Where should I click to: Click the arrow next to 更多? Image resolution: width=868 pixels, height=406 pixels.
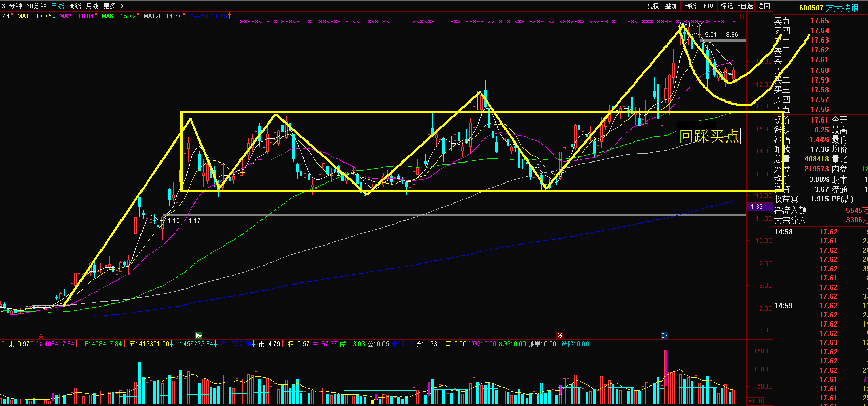tap(122, 6)
